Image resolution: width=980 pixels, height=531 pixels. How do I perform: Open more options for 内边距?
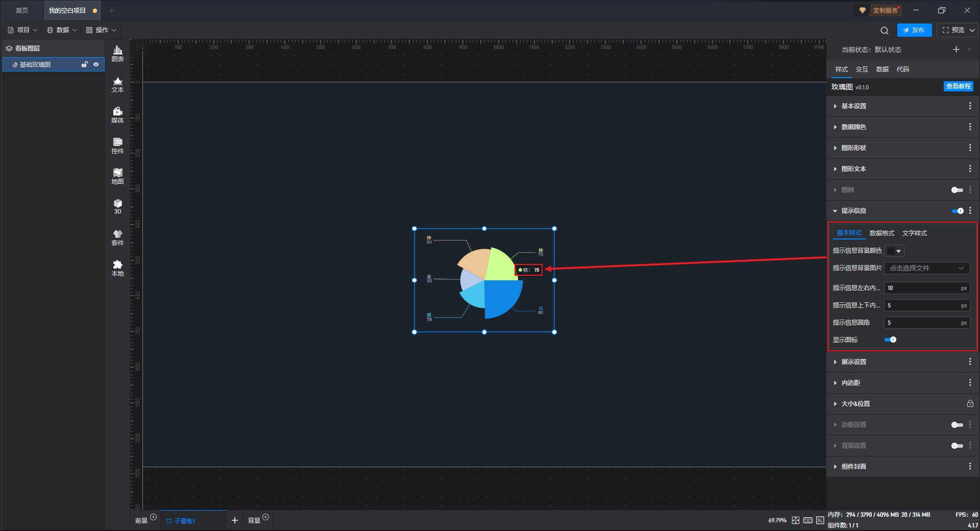pyautogui.click(x=970, y=382)
